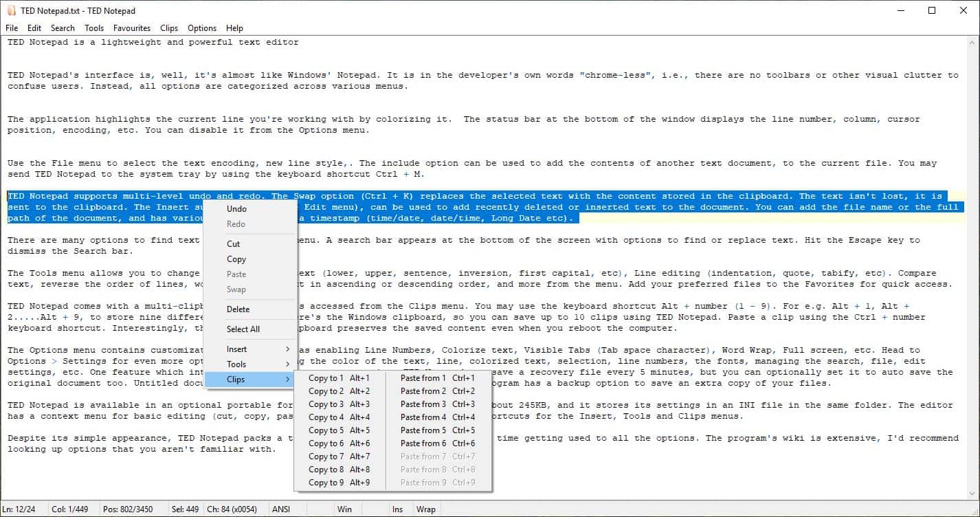Select Paste from 3 clip entry

438,404
